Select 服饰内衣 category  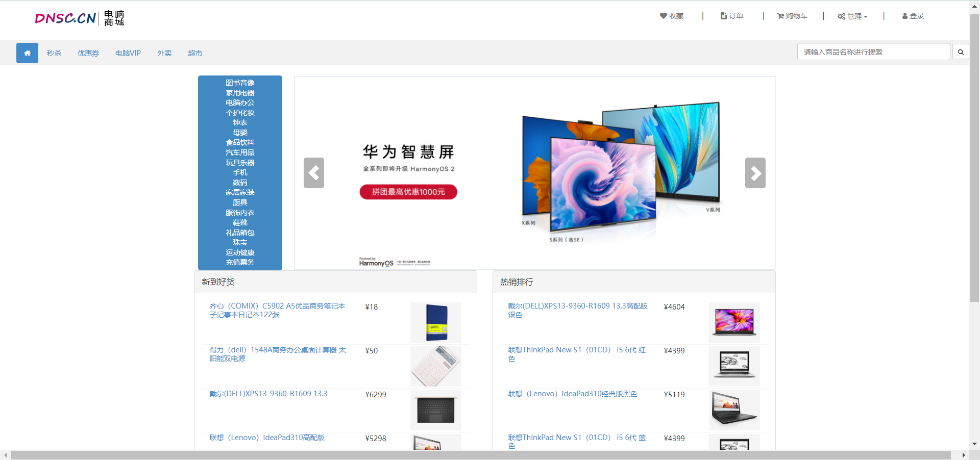point(240,213)
